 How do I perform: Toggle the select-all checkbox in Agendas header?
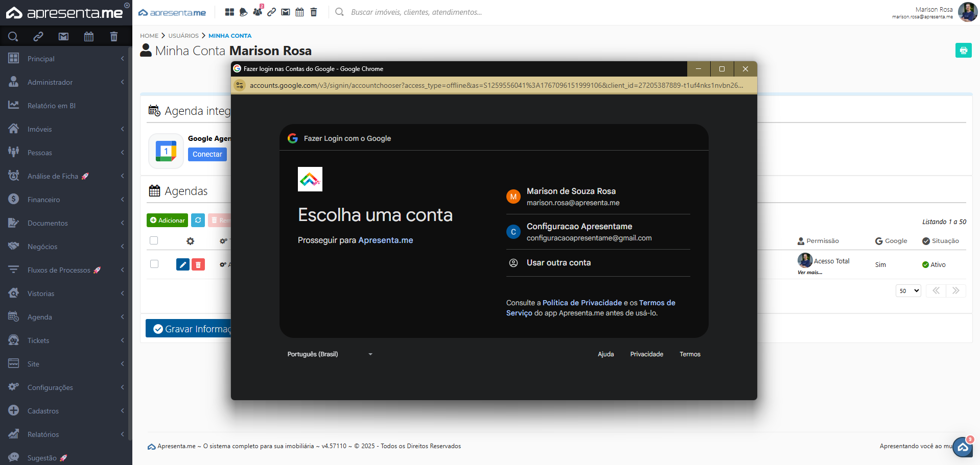click(x=154, y=240)
